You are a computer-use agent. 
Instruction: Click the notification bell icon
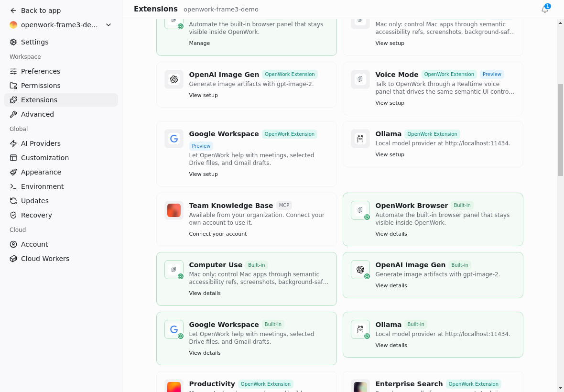click(x=544, y=10)
